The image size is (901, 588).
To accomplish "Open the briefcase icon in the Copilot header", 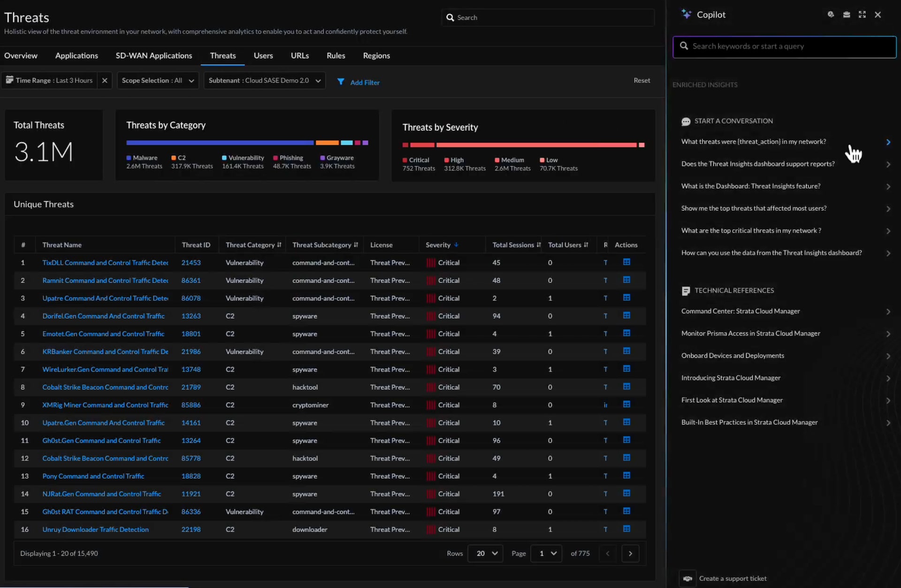I will point(847,15).
